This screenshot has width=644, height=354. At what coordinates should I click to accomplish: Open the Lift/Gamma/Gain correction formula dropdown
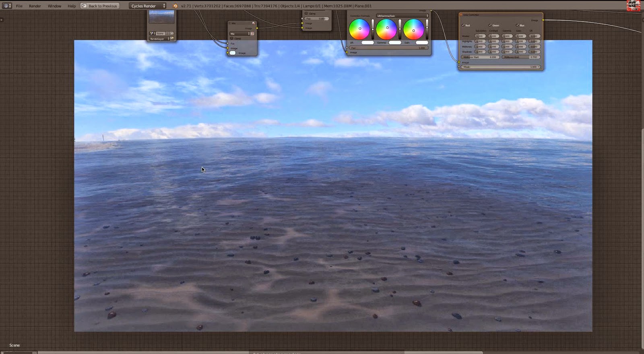pyautogui.click(x=402, y=16)
